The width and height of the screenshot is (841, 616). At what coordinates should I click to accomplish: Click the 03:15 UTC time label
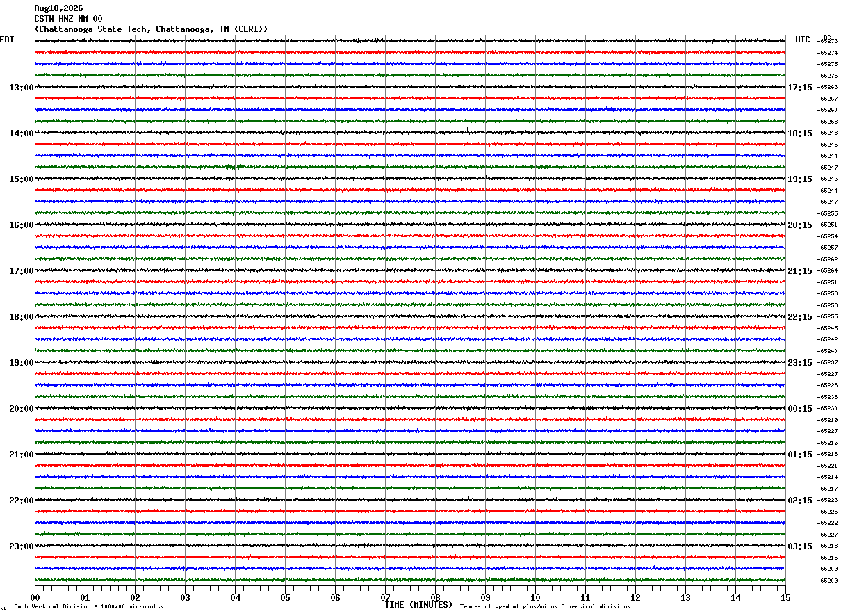[800, 546]
